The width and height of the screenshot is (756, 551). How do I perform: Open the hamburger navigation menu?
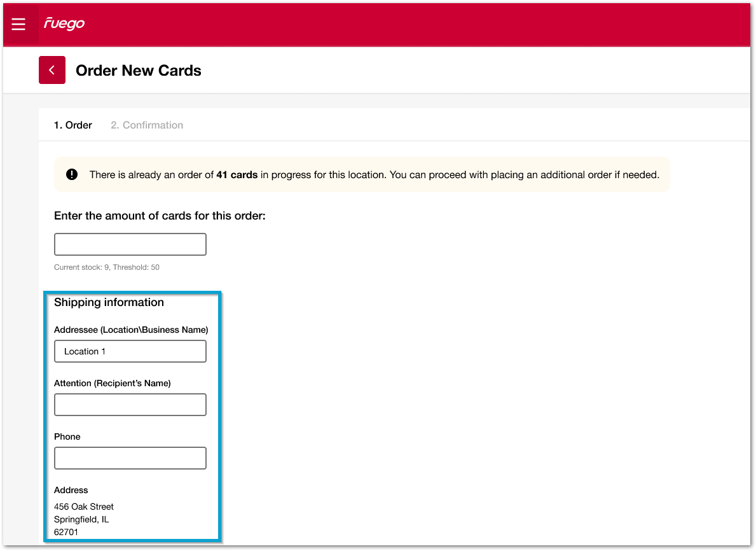tap(18, 24)
